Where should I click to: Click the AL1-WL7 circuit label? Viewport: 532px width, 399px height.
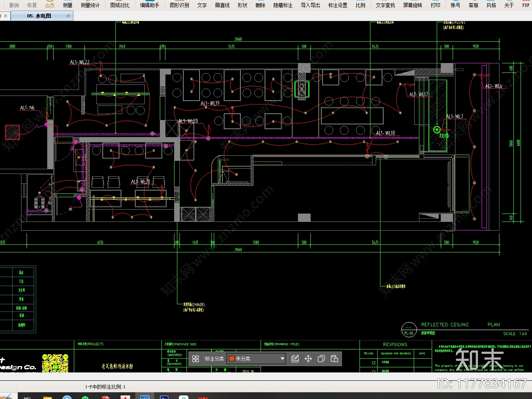pyautogui.click(x=455, y=116)
